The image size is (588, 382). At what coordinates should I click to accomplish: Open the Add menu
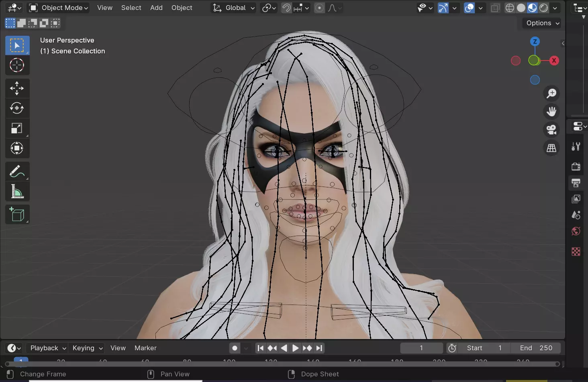[x=156, y=8]
